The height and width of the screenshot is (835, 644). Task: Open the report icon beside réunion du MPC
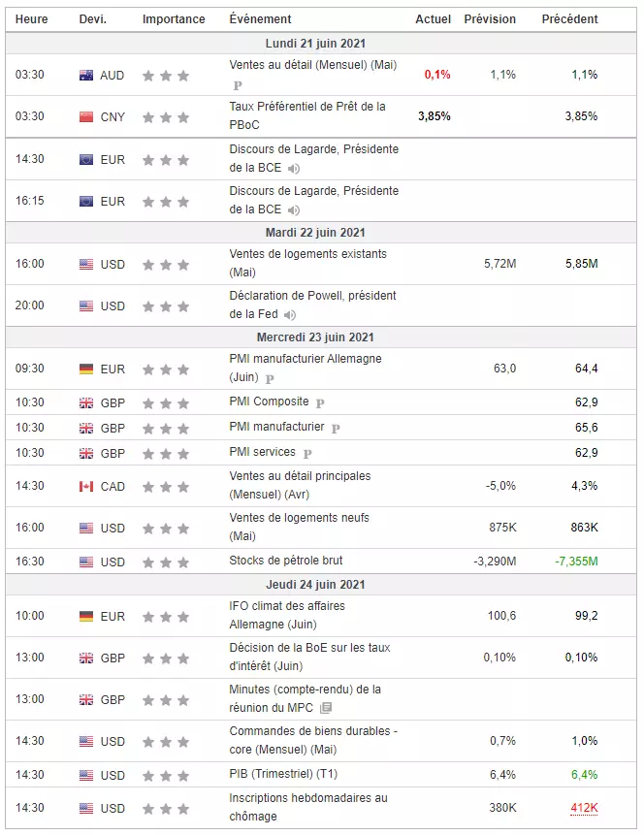[x=326, y=708]
